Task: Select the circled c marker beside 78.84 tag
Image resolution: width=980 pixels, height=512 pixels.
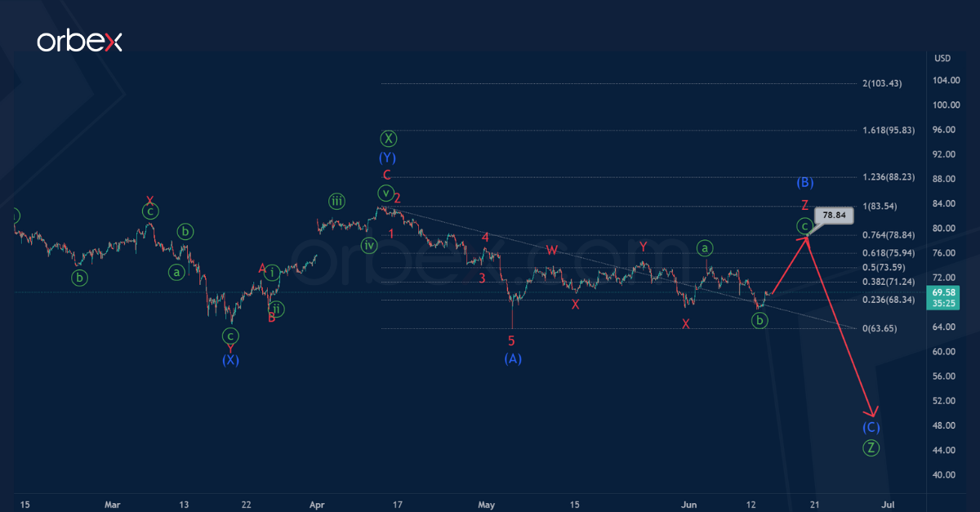Action: (804, 225)
